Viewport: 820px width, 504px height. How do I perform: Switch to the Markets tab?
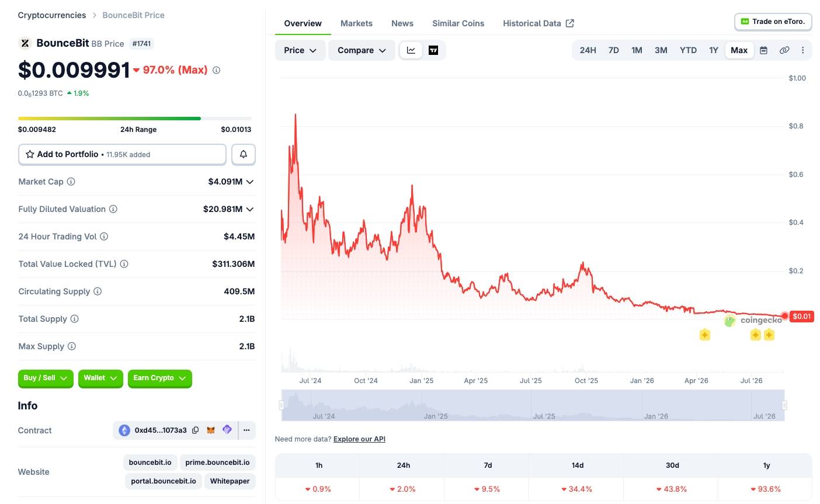356,23
